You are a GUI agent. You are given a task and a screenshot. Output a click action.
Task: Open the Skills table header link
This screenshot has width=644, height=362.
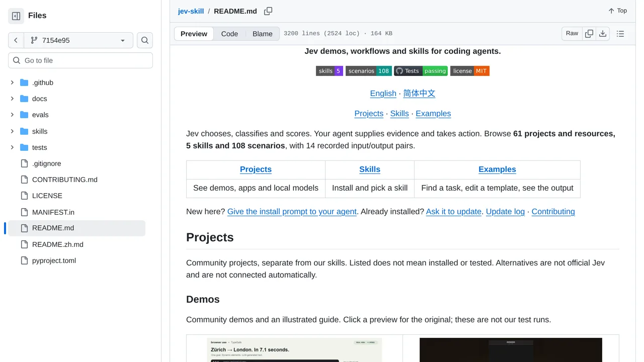point(370,169)
